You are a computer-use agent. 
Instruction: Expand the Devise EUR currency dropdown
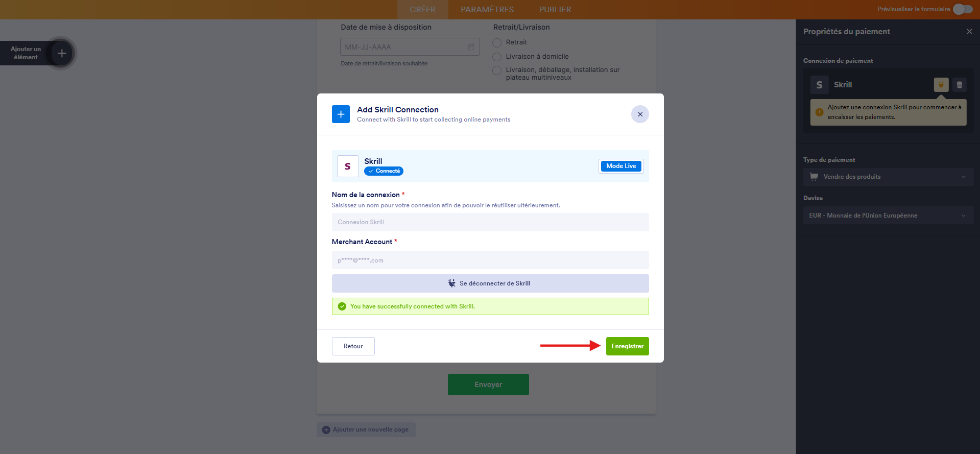(888, 215)
